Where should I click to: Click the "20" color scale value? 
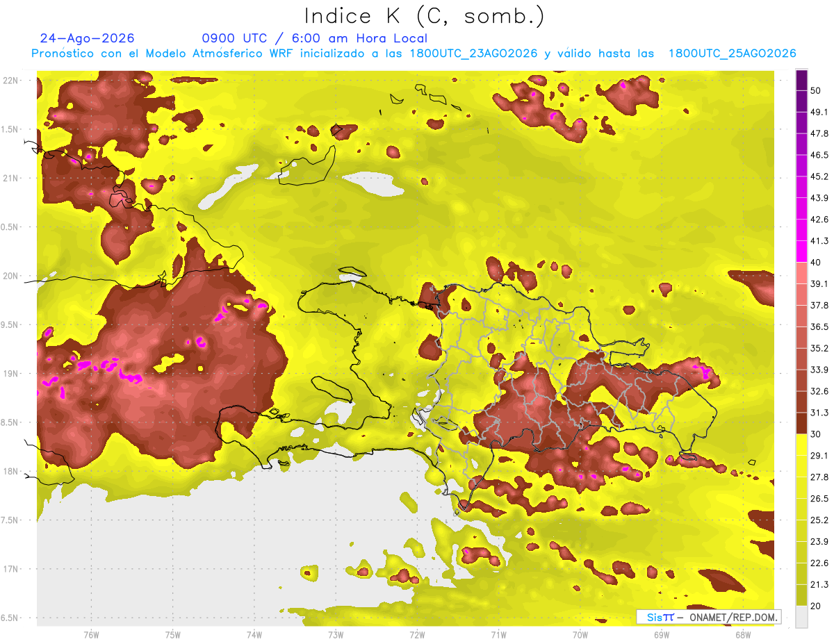(816, 606)
